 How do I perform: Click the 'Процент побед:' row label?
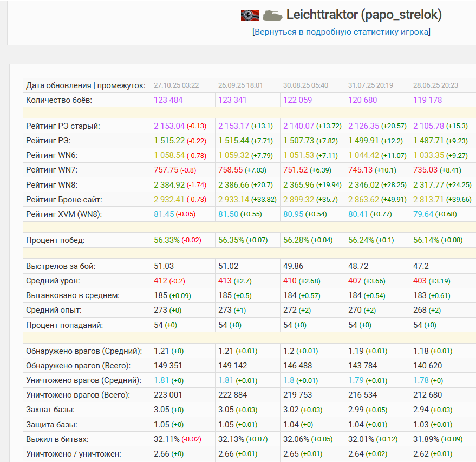[x=55, y=240]
